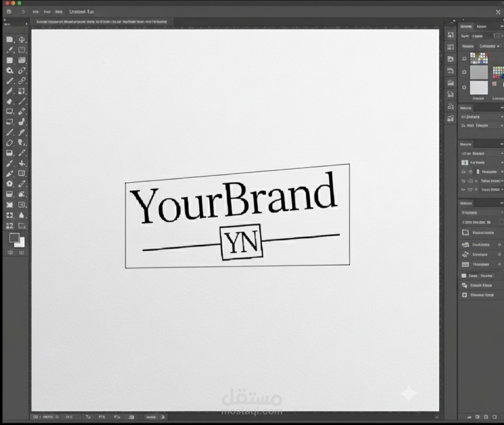504x425 pixels.
Task: Select the paw-print splatter tool
Action: pyautogui.click(x=21, y=194)
